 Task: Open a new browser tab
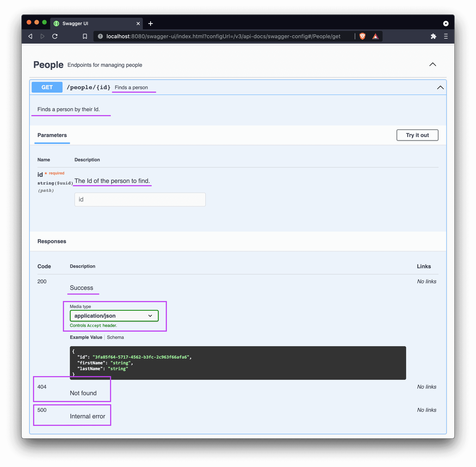(x=151, y=24)
